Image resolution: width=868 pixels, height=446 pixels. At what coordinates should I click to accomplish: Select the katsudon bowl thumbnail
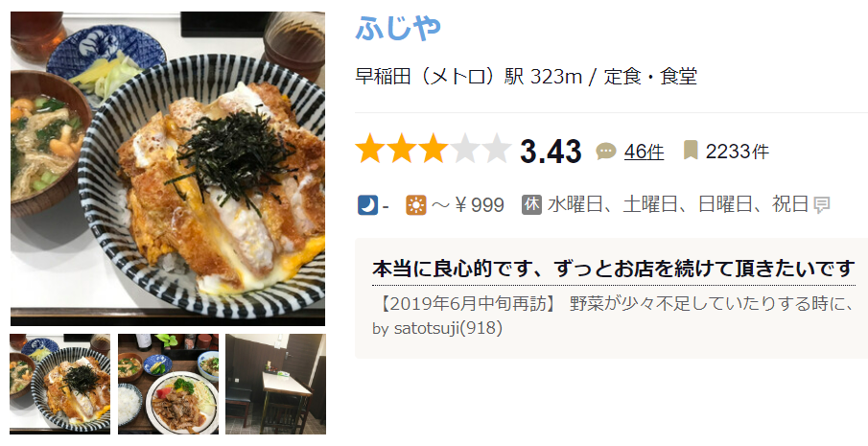coord(59,384)
